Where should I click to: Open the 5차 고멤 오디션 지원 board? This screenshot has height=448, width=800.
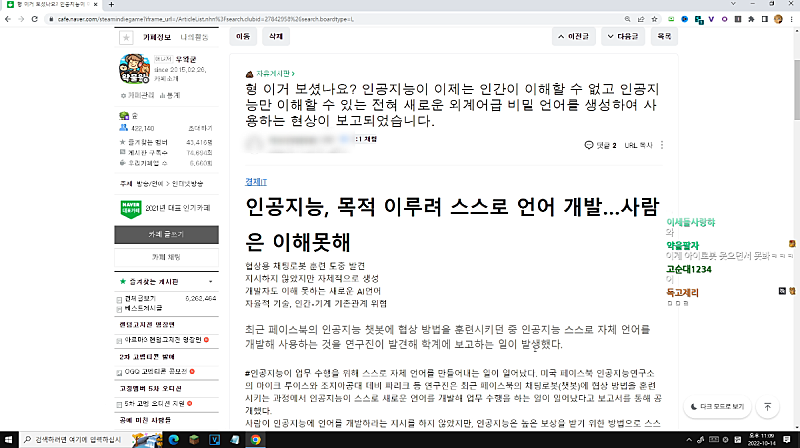coord(154,404)
